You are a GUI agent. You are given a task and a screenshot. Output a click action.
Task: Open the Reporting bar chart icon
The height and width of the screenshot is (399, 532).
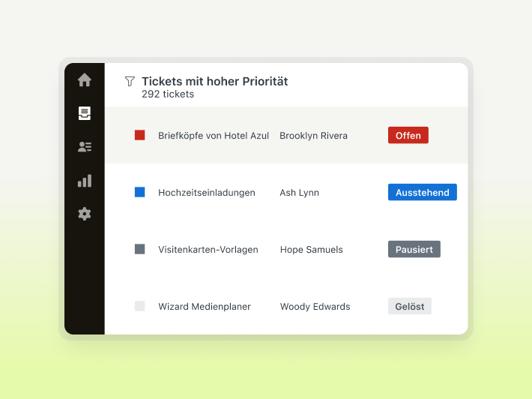pyautogui.click(x=85, y=181)
